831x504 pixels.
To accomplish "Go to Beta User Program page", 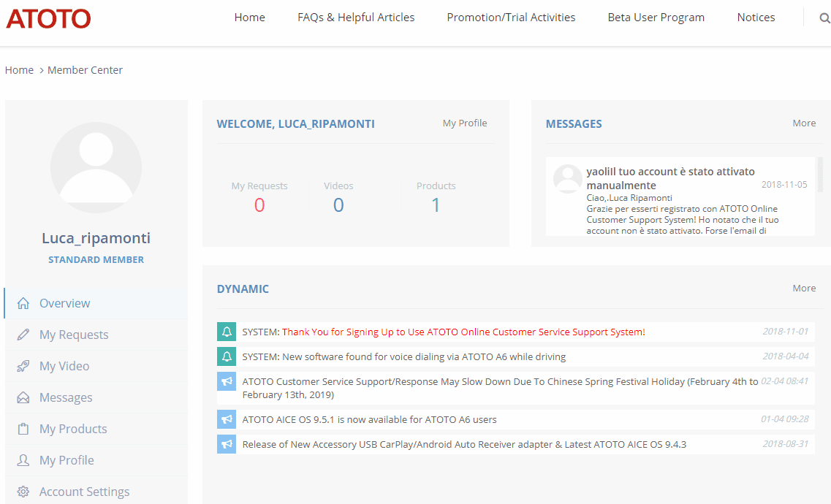I will (656, 18).
